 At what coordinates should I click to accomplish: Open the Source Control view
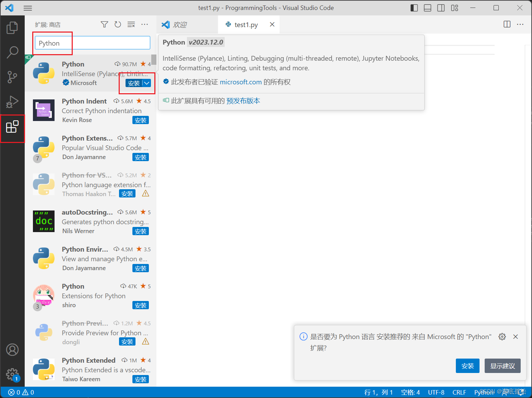tap(12, 77)
